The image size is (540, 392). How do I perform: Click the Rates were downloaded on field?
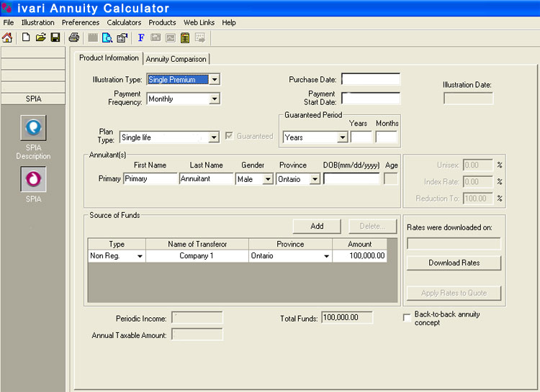[454, 243]
